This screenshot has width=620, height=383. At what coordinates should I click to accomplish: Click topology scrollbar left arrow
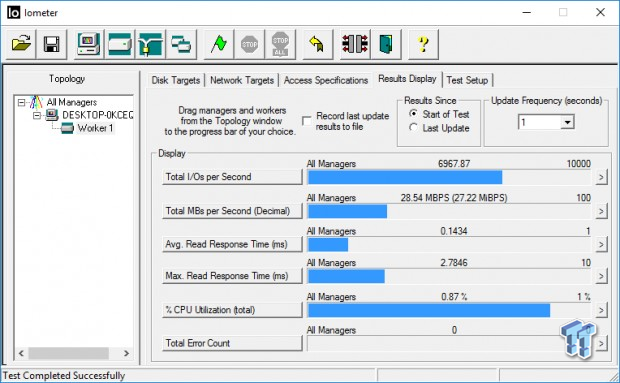pos(21,353)
